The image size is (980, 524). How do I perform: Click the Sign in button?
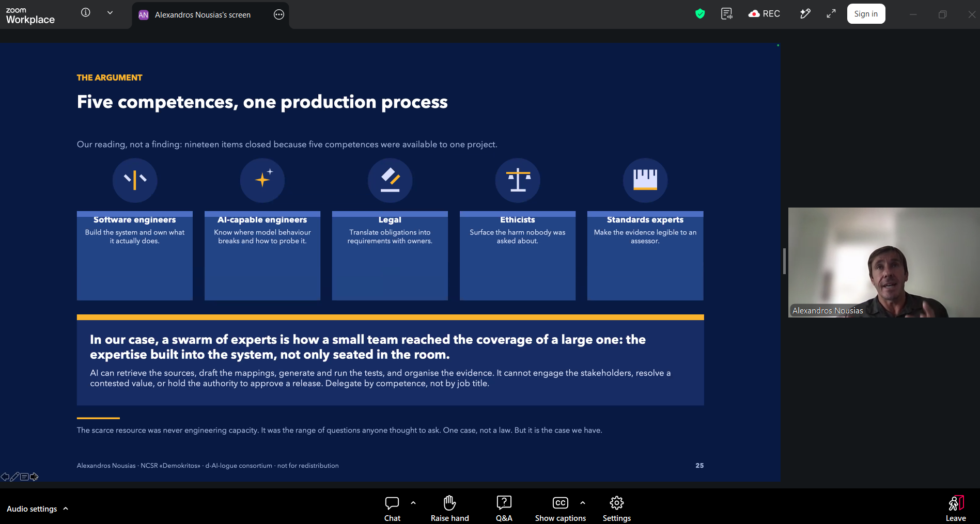[x=866, y=14]
